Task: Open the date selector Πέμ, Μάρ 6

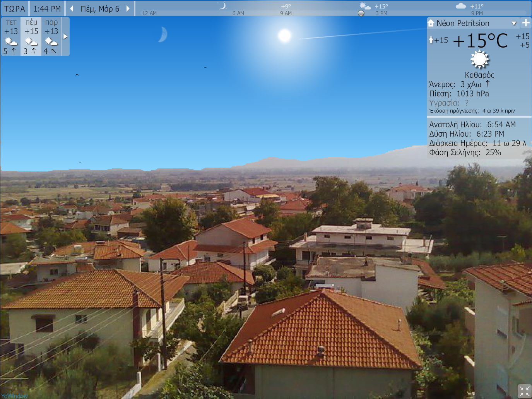Action: [100, 9]
